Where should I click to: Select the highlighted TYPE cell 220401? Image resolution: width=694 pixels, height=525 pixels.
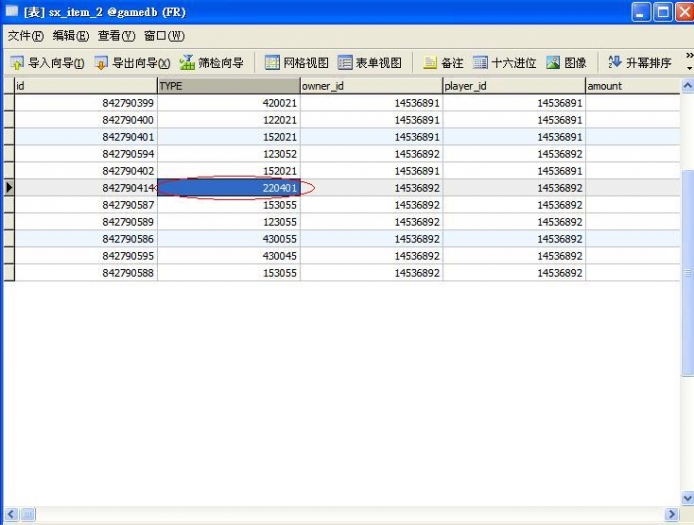[229, 188]
